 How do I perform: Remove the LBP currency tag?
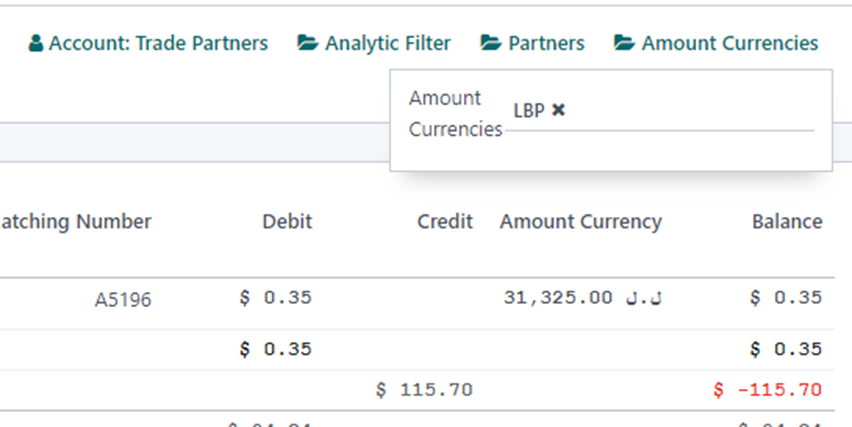558,110
